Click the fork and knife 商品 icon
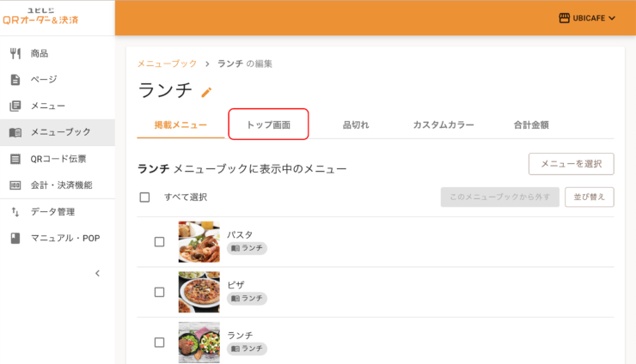Viewport: 636px width, 364px height. [15, 53]
